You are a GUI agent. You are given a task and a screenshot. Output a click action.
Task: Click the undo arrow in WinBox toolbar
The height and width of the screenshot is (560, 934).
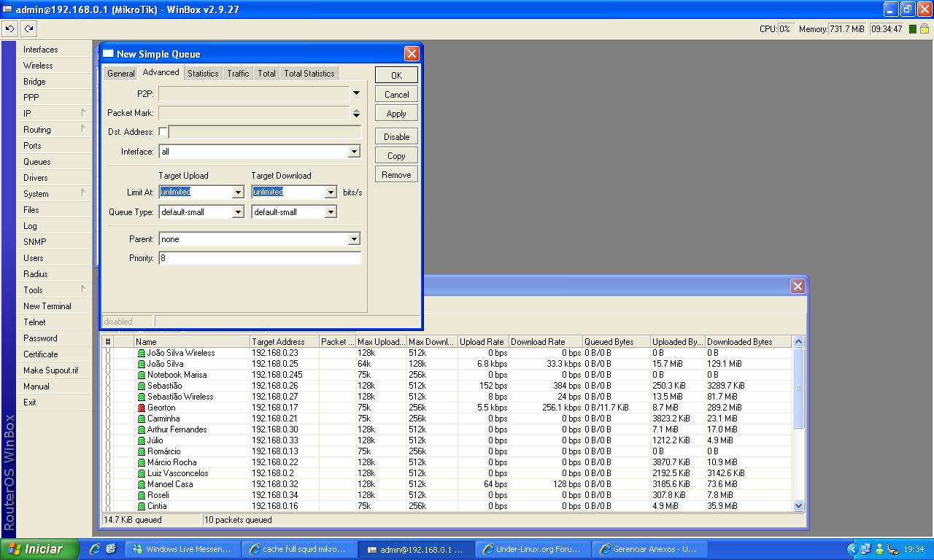click(x=9, y=28)
